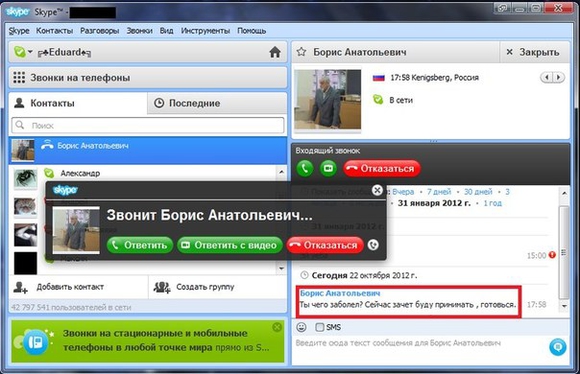The image size is (580, 374).
Task: Answer with video using green camera icon
Action: point(328,168)
